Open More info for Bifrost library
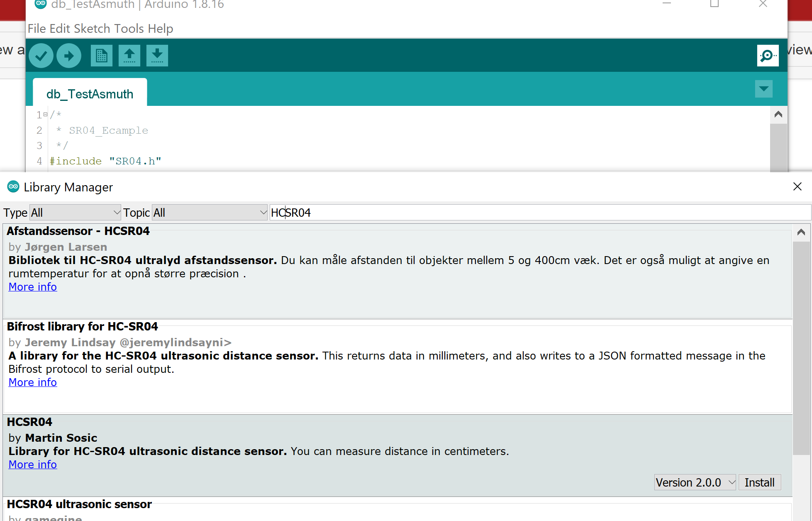 [x=33, y=382]
